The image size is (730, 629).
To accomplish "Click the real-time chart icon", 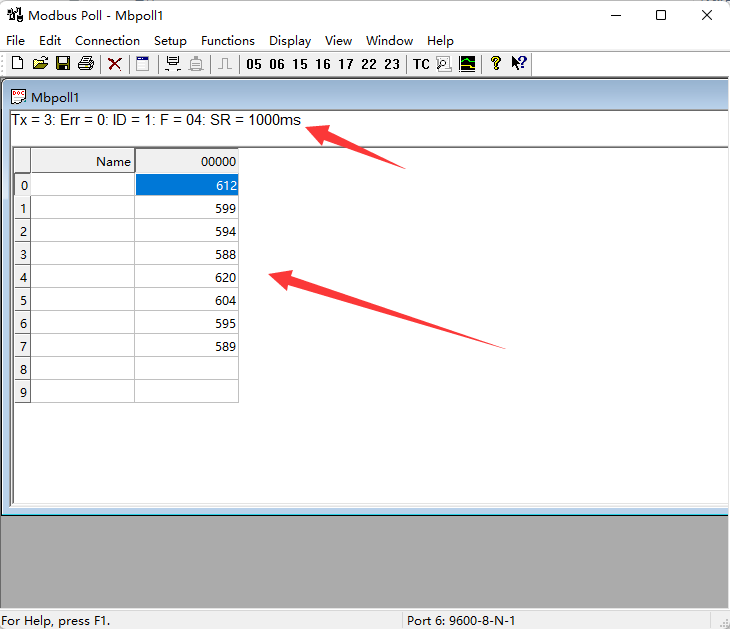I will (467, 64).
